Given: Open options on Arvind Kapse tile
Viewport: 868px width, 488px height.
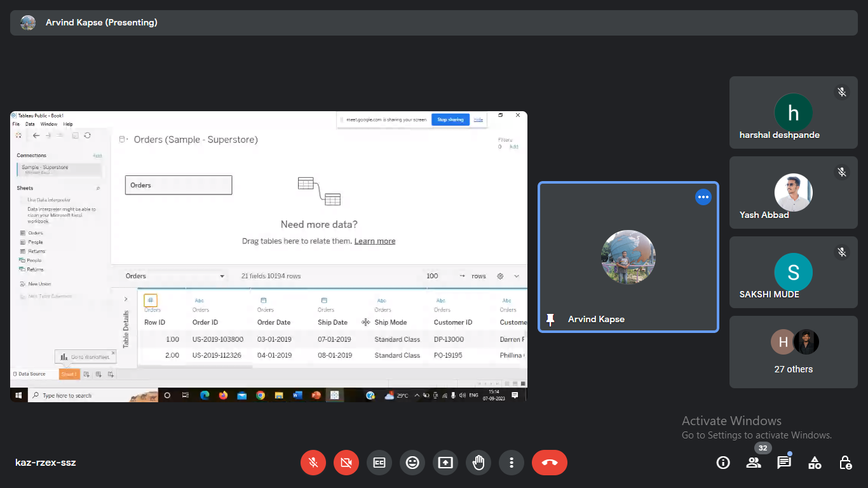Looking at the screenshot, I should 703,197.
